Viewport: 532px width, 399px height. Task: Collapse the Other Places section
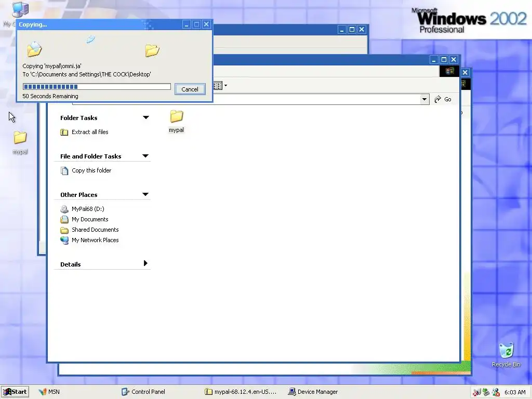point(145,194)
